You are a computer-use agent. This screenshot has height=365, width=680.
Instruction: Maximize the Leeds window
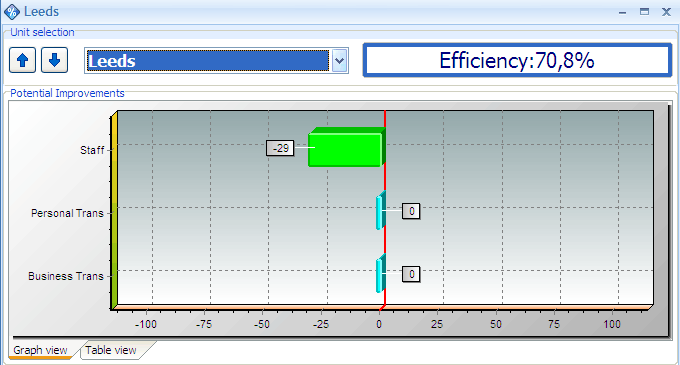pos(644,12)
